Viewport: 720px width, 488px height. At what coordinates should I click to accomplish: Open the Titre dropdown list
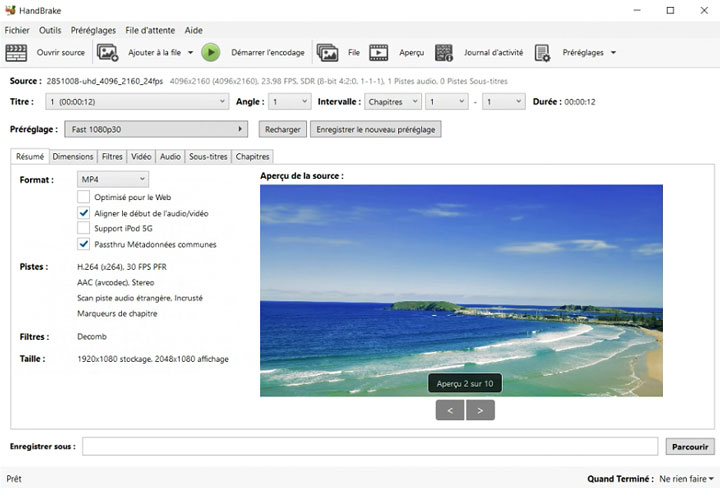pyautogui.click(x=137, y=101)
